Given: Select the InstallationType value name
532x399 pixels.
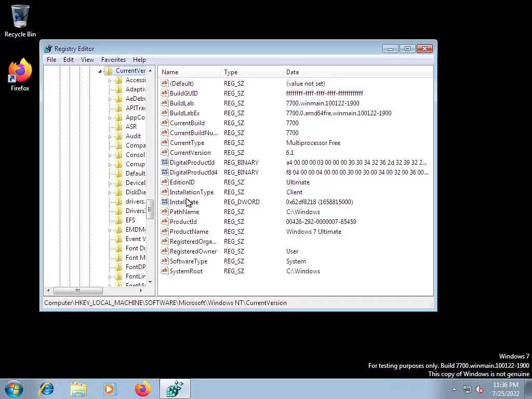Looking at the screenshot, I should point(192,192).
